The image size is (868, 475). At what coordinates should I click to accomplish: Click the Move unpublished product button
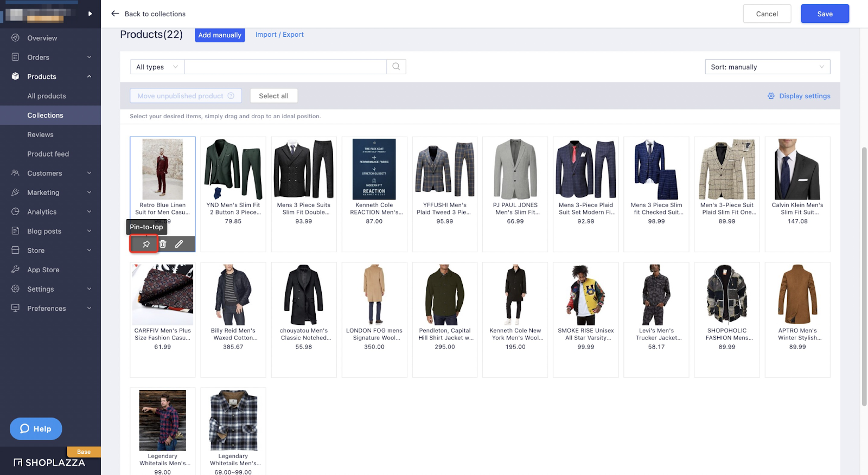point(186,96)
